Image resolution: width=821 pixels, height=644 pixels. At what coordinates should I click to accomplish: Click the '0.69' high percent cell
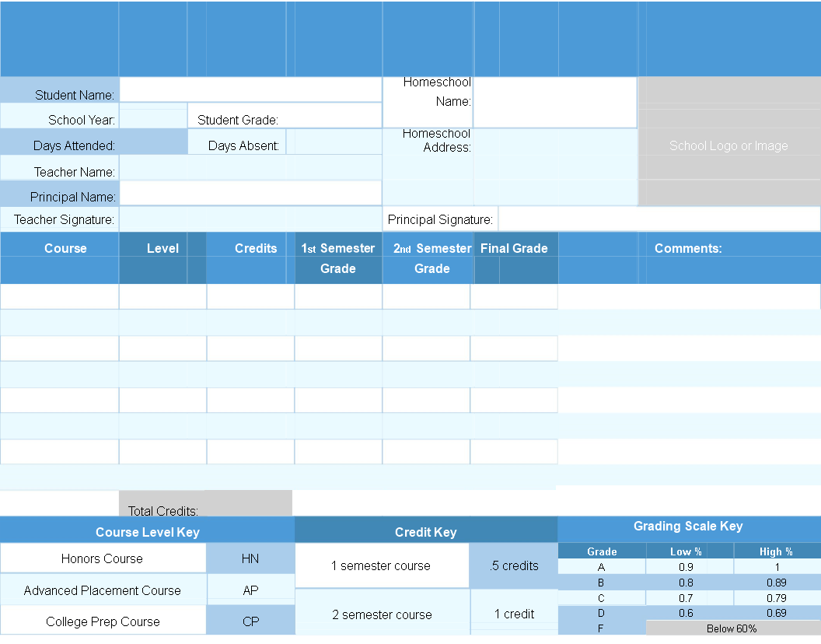click(x=777, y=613)
